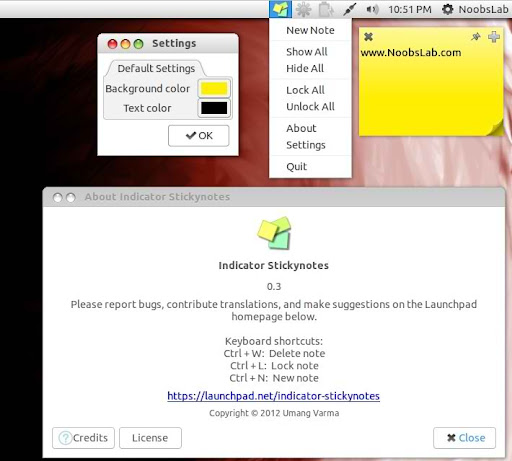Click the gear-shaped indicator next to Stickynotes
This screenshot has height=461, width=512.
(304, 9)
